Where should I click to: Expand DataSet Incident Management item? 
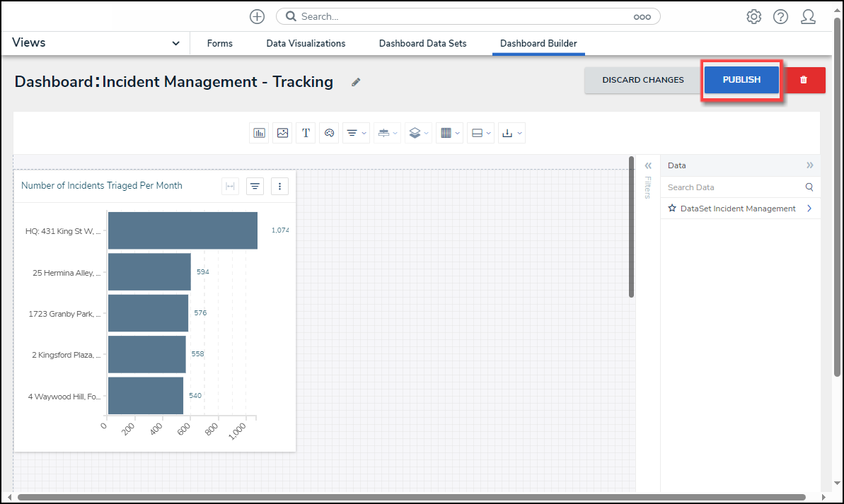tap(809, 209)
